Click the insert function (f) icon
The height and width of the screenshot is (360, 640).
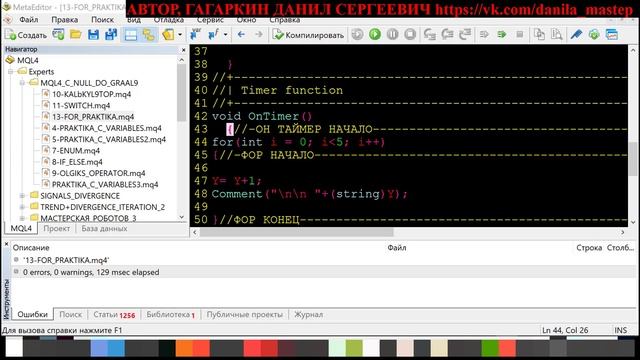click(213, 35)
